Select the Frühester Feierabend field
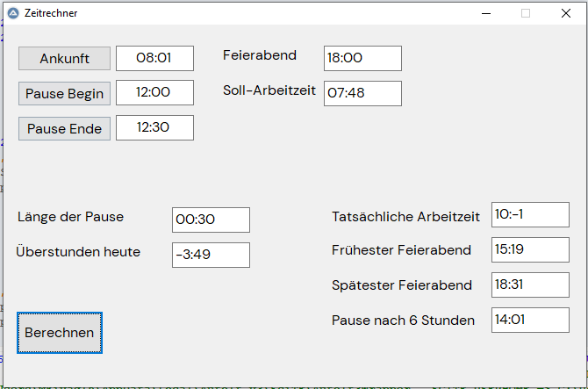 tap(530, 249)
